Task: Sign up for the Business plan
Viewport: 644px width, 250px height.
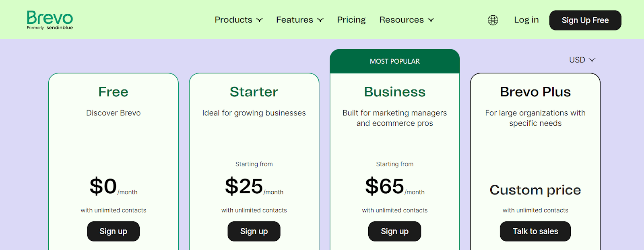Action: [394, 231]
